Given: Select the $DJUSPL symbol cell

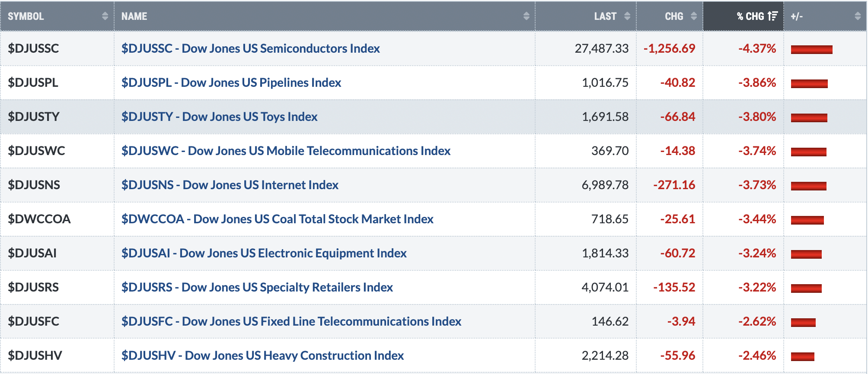Looking at the screenshot, I should pyautogui.click(x=57, y=82).
